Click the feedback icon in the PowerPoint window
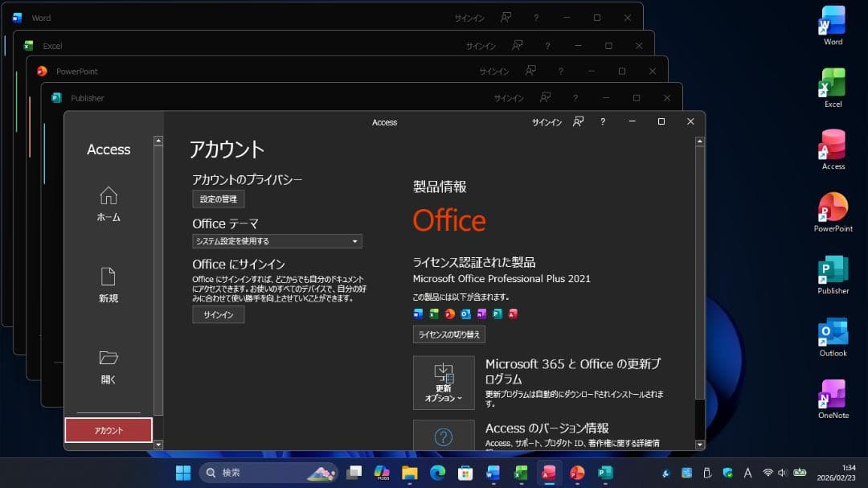The width and height of the screenshot is (868, 488). [x=530, y=71]
